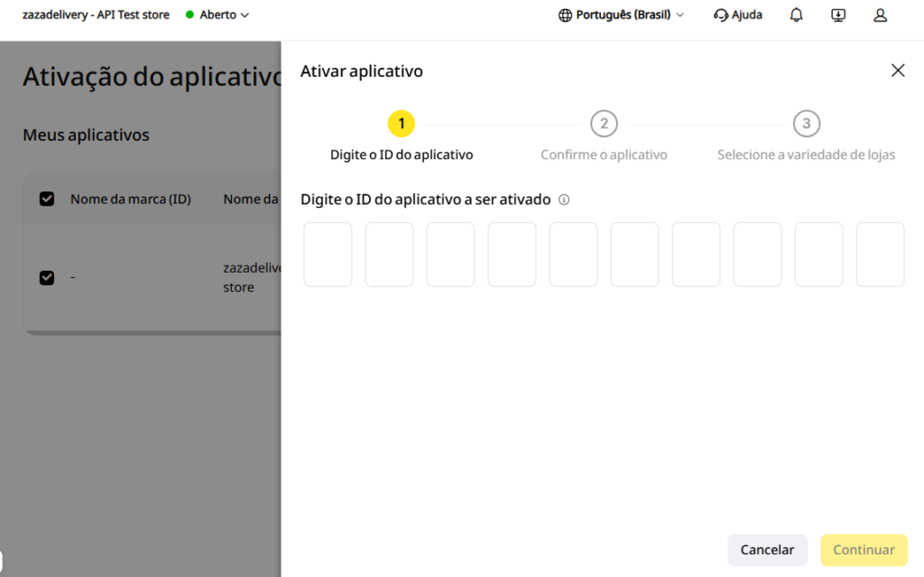The image size is (924, 577).
Task: Focus the first app ID digit box
Action: click(x=328, y=255)
